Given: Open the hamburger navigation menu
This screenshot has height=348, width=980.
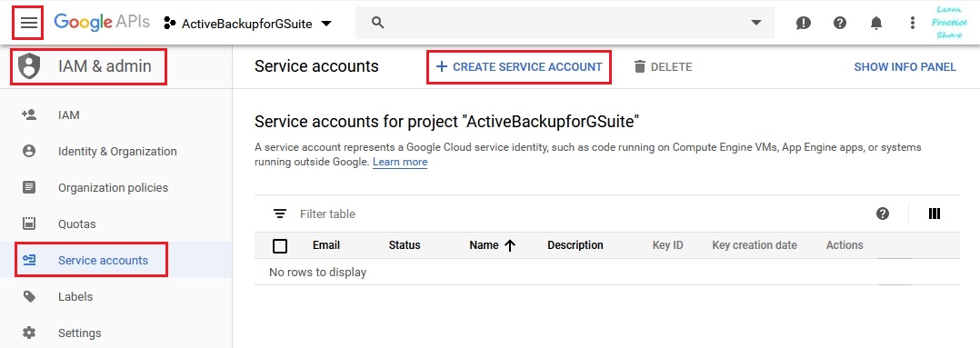Looking at the screenshot, I should (29, 23).
